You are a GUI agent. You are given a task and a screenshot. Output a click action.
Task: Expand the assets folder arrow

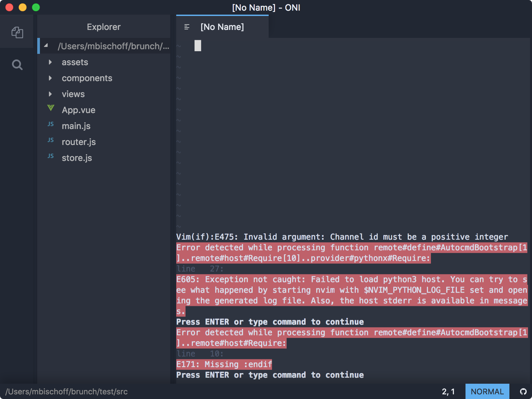50,62
